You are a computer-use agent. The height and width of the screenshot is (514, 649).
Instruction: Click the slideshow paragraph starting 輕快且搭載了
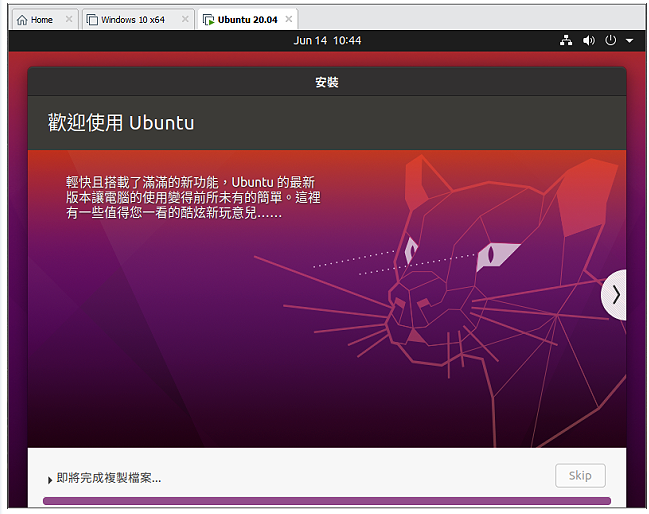click(193, 197)
